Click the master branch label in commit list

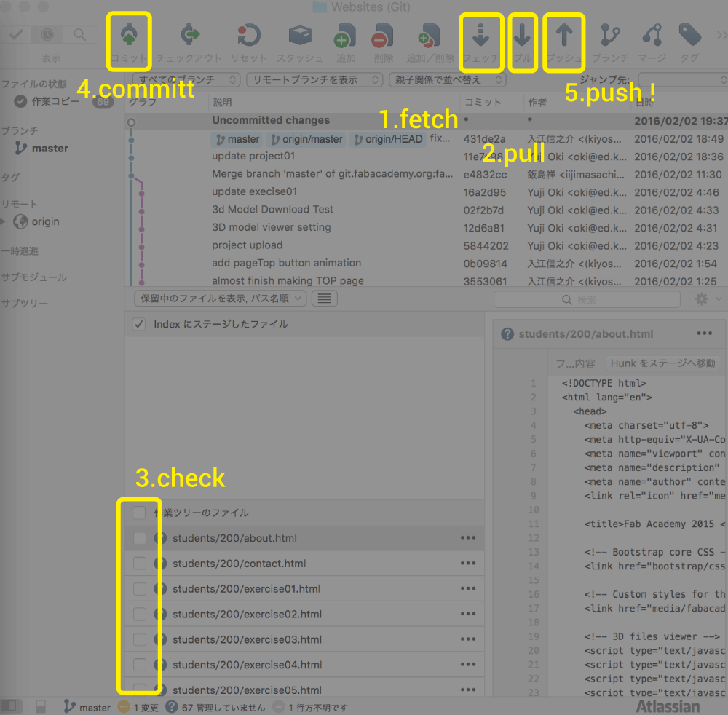(237, 139)
